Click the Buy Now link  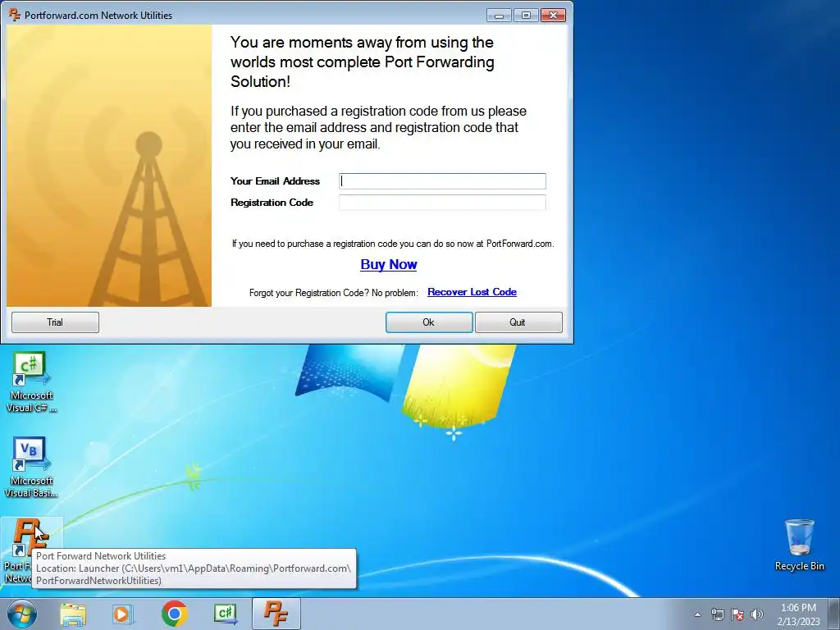[x=388, y=265]
